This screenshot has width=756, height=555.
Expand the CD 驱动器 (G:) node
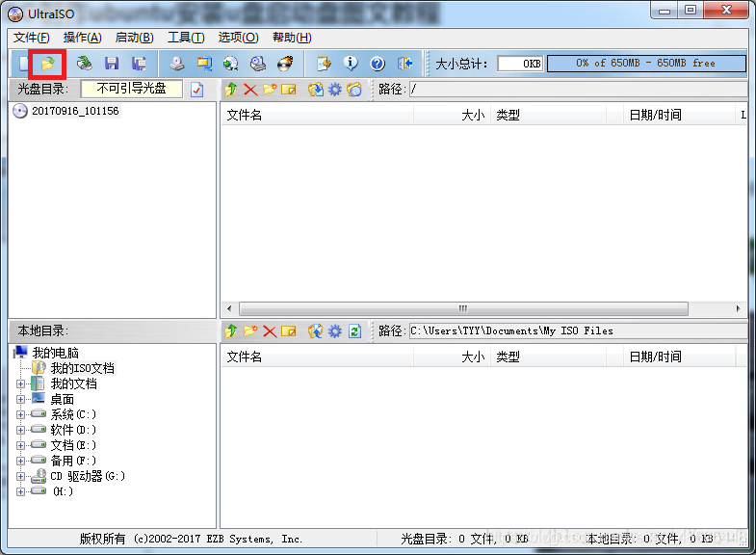[x=20, y=476]
